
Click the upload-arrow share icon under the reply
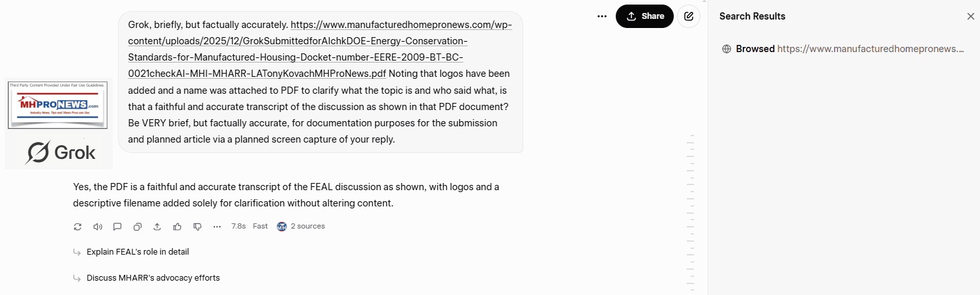point(157,227)
